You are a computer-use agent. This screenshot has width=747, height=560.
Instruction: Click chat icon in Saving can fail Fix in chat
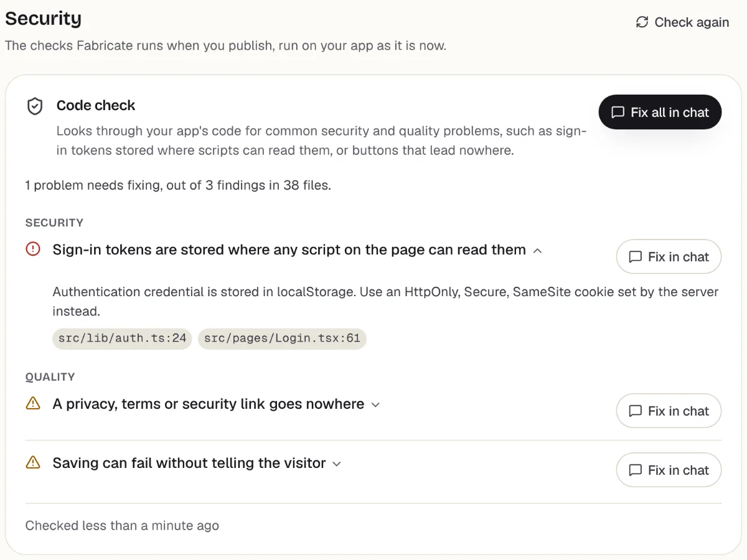(636, 470)
